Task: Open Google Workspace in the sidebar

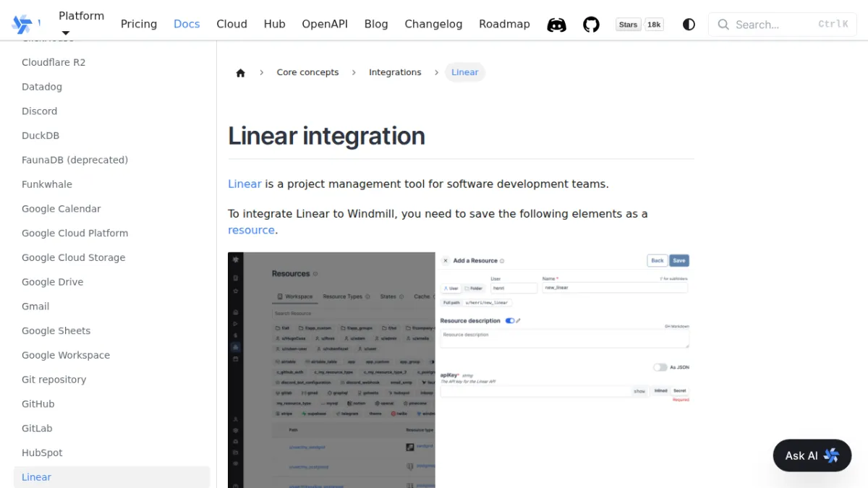Action: [66, 355]
